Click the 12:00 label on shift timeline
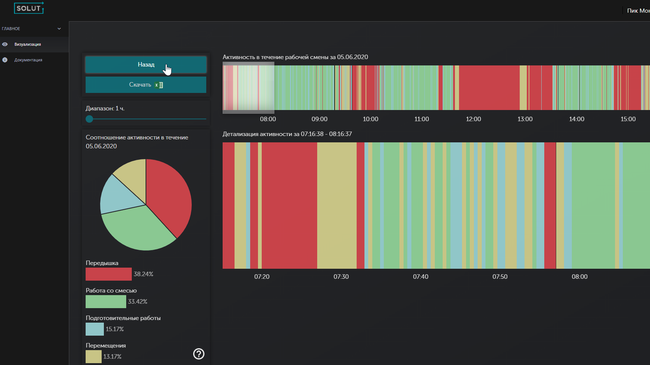 point(473,119)
